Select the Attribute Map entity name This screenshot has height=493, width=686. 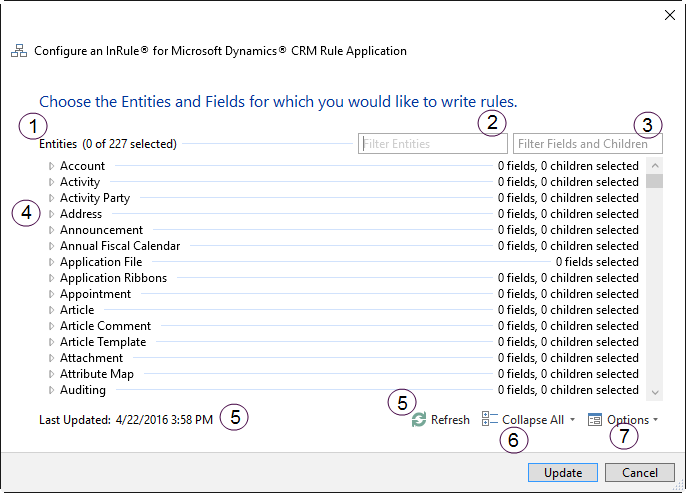click(x=97, y=374)
